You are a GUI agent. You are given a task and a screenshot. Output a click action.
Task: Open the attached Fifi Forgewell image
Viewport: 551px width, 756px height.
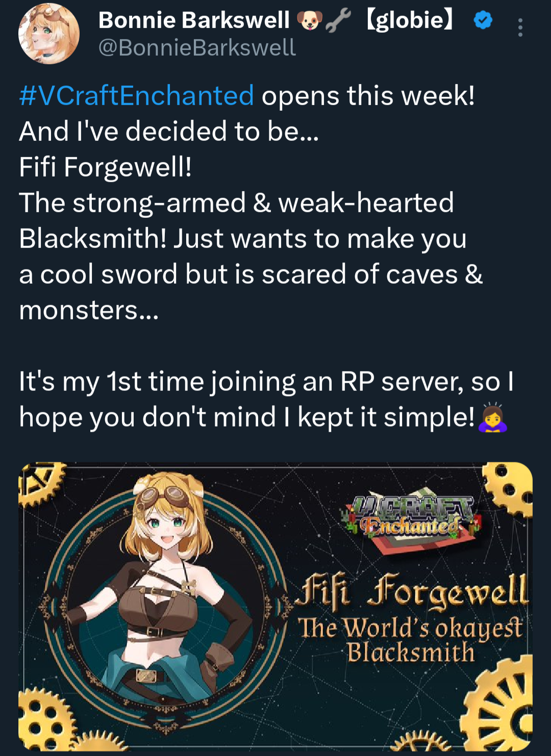click(275, 606)
